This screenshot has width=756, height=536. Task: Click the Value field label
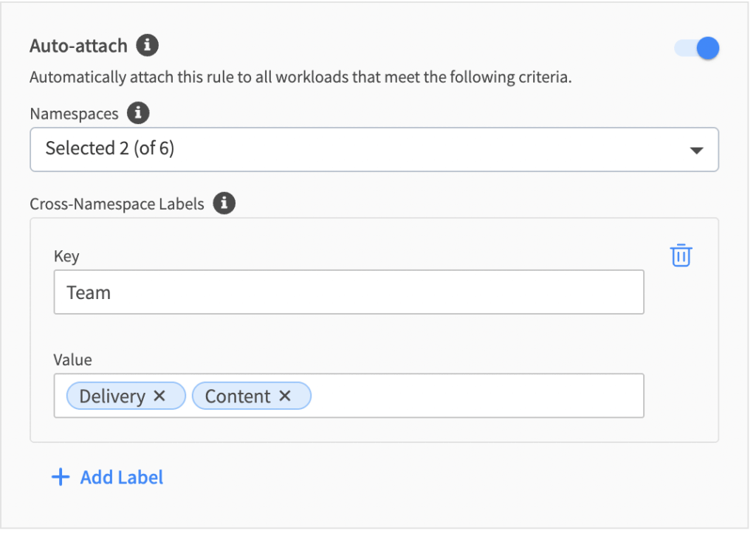[72, 360]
